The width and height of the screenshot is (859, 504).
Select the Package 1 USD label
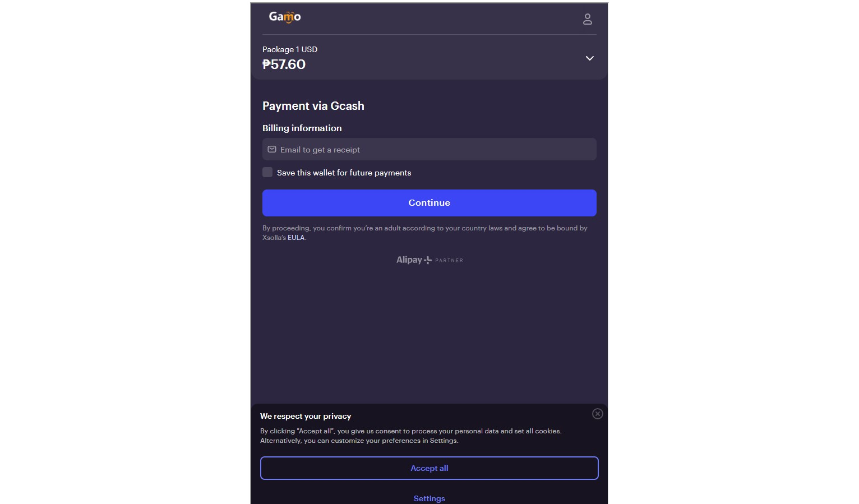coord(290,49)
